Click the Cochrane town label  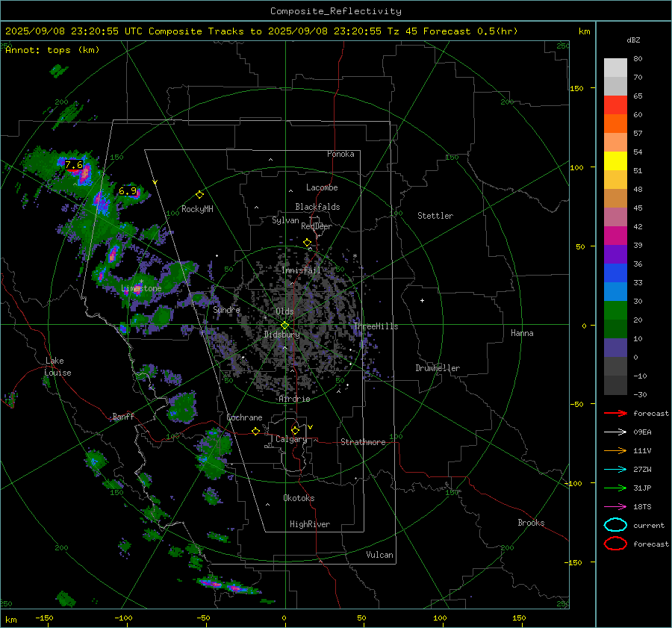[x=244, y=417]
